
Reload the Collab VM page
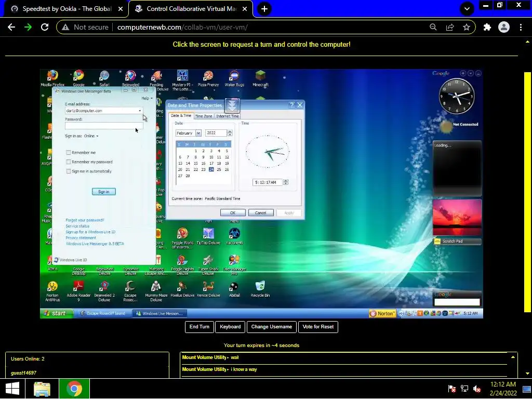tap(45, 27)
